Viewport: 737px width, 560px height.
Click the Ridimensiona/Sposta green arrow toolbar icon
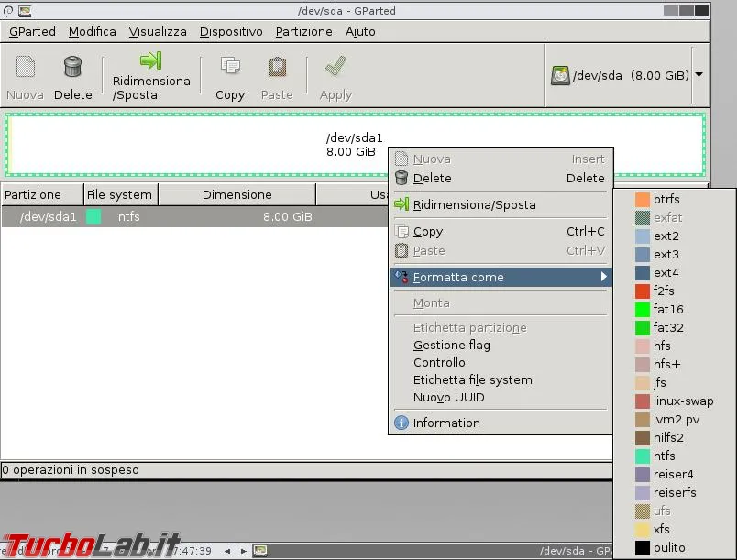pos(151,60)
